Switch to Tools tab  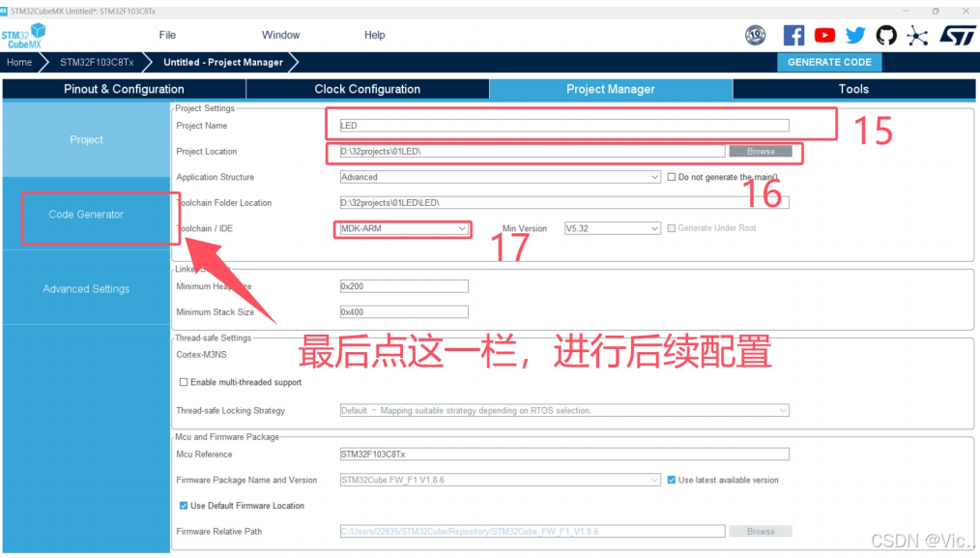click(x=853, y=89)
